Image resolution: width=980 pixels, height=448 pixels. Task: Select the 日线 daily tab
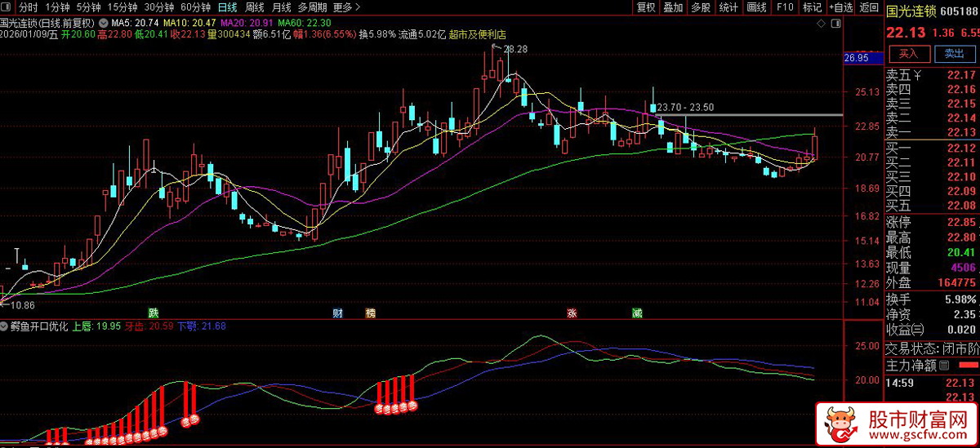point(227,7)
